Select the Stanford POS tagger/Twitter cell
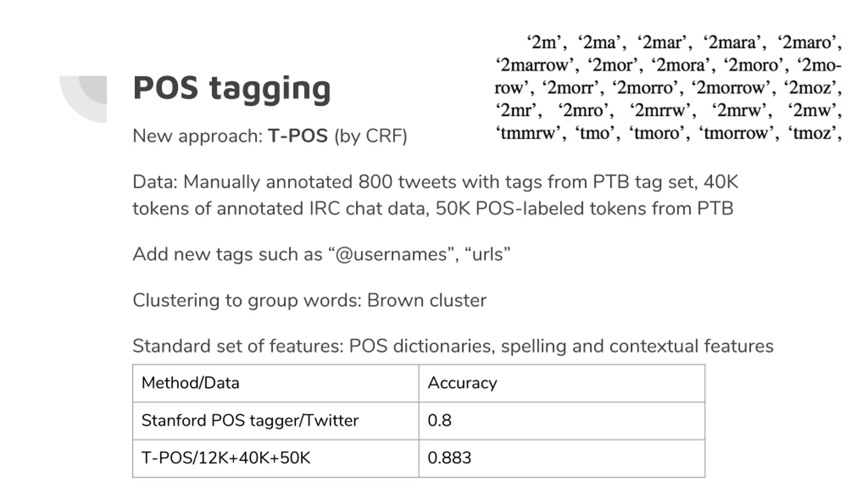The image size is (868, 488). (276, 421)
